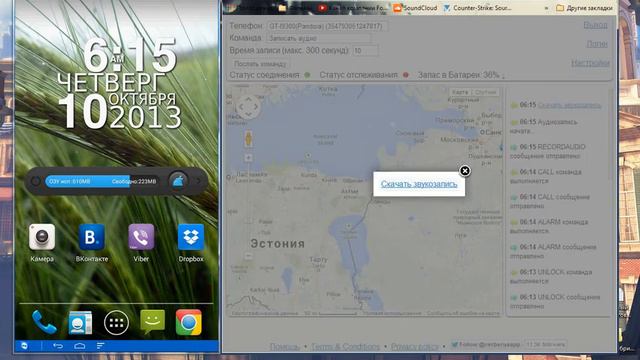Click the right arrow on RAM widget
640x360 pixels.
pyautogui.click(x=199, y=181)
